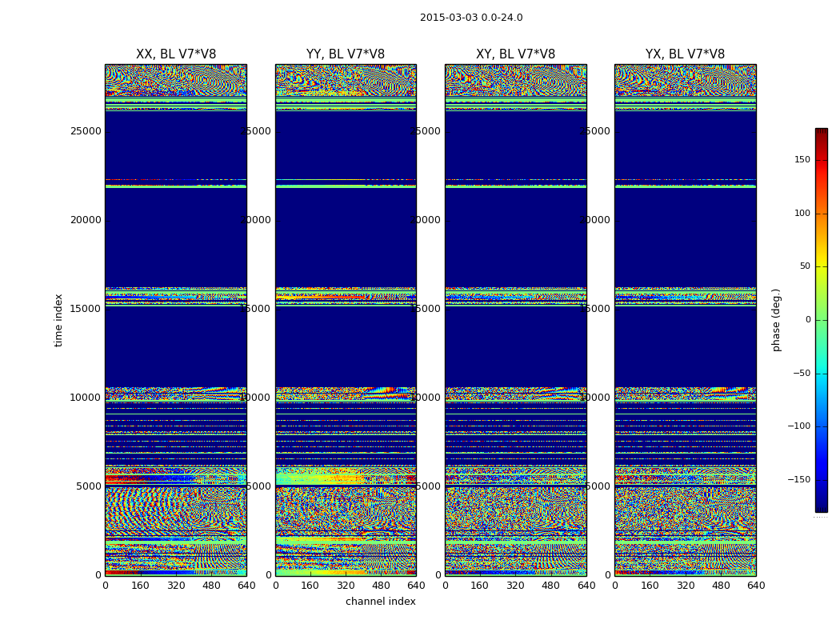Click the "YX, BL V7*V8" subplot title
Screen dimensions: 840x640
[685, 54]
